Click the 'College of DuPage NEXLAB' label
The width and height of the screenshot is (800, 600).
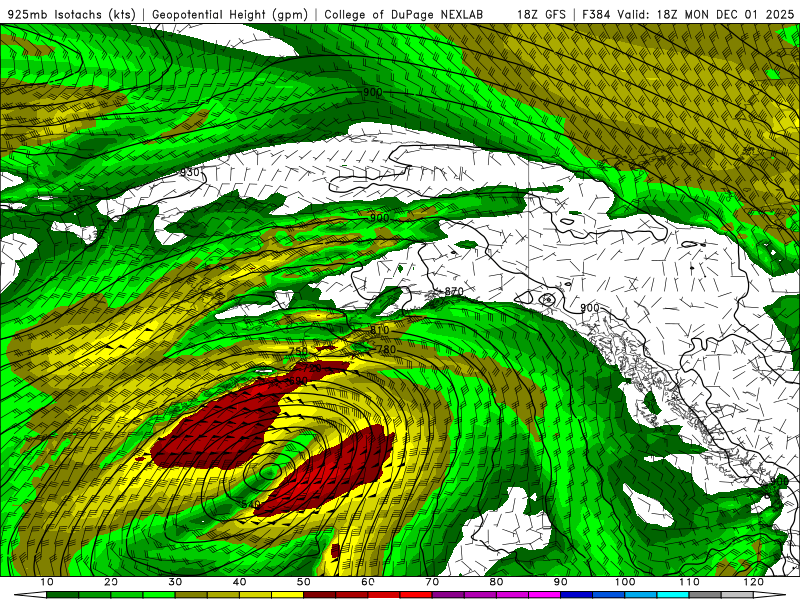coord(404,14)
